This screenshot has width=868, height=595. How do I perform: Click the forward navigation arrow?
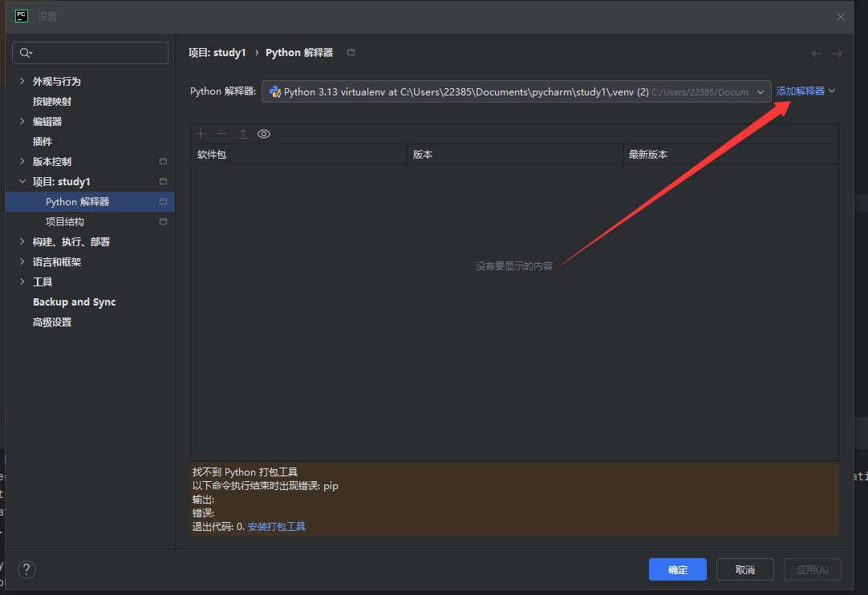[838, 54]
